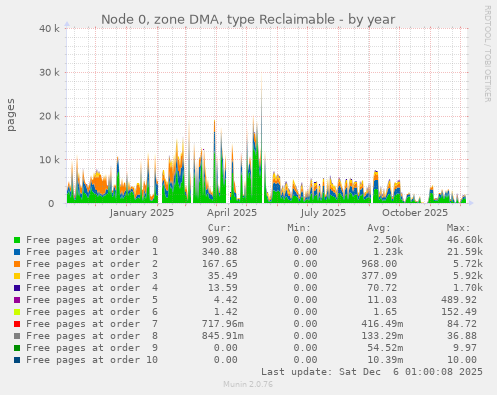Image resolution: width=497 pixels, height=395 pixels.
Task: Click the 'October 2025' axis label
Action: [x=415, y=213]
